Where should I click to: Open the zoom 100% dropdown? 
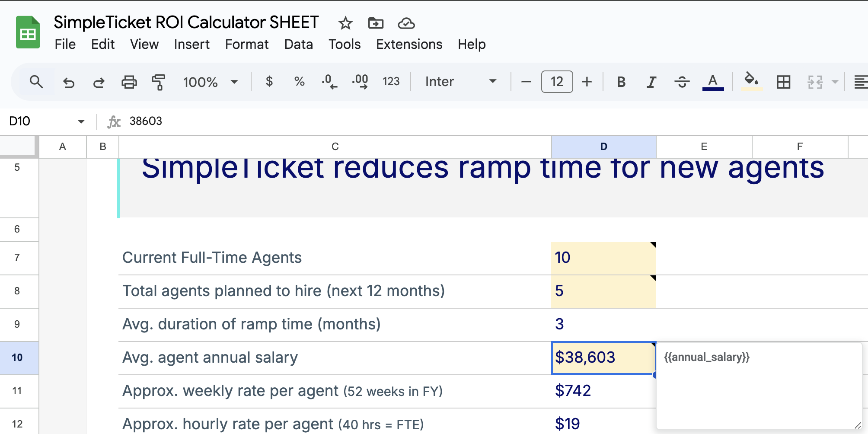211,82
